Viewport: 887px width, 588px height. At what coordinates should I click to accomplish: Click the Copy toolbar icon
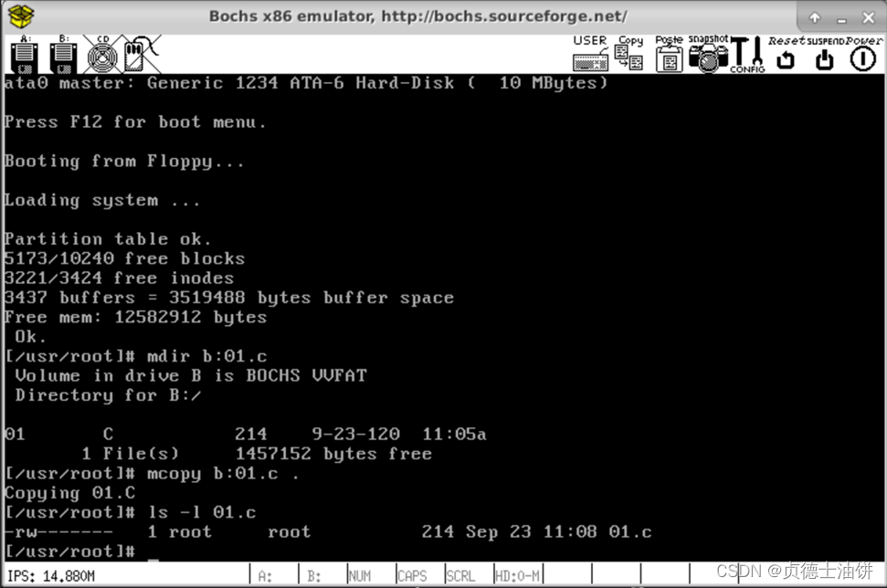[x=629, y=54]
